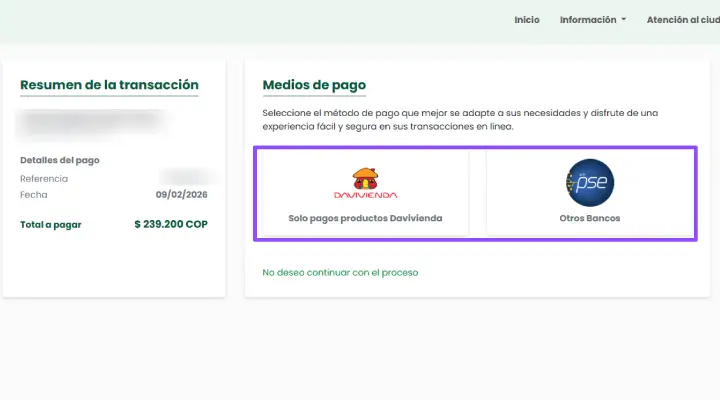Click the payment method instruction paragraph
The image size is (720, 400).
click(x=460, y=119)
